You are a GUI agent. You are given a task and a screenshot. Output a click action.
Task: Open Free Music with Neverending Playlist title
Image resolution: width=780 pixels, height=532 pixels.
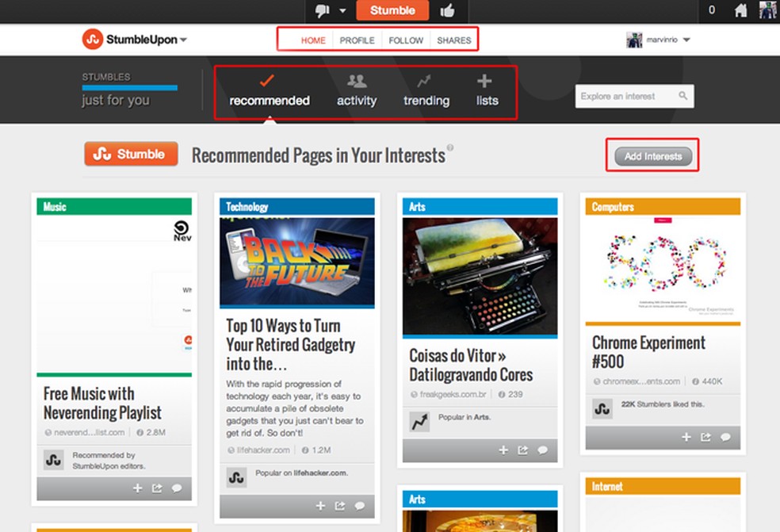[x=102, y=403]
